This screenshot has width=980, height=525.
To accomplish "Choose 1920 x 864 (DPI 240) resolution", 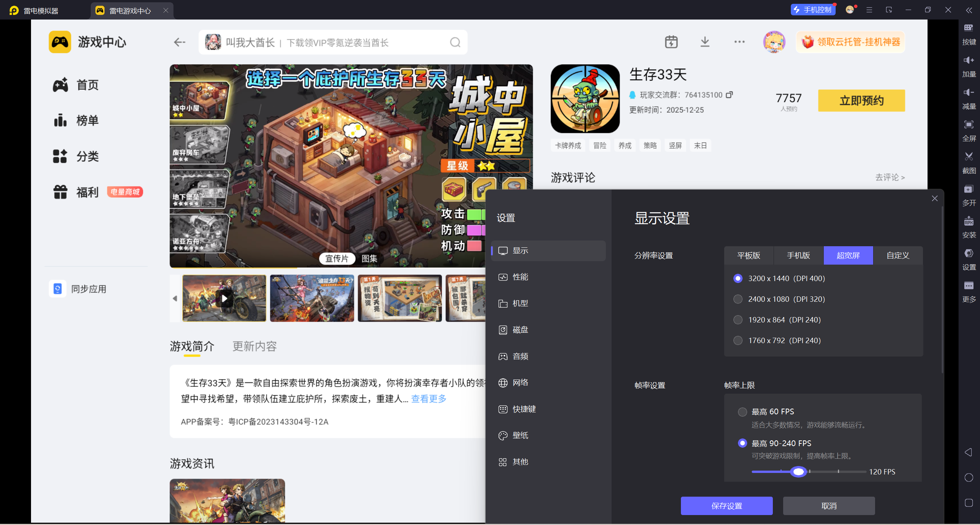I will click(x=738, y=320).
